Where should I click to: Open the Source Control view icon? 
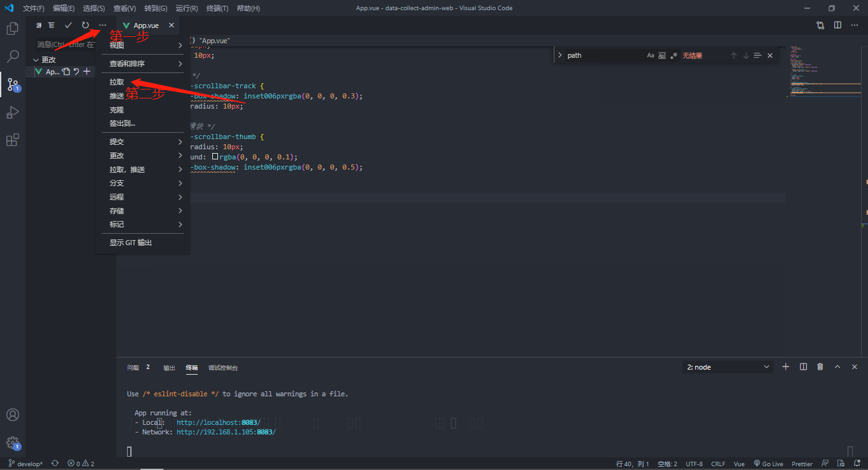tap(12, 84)
